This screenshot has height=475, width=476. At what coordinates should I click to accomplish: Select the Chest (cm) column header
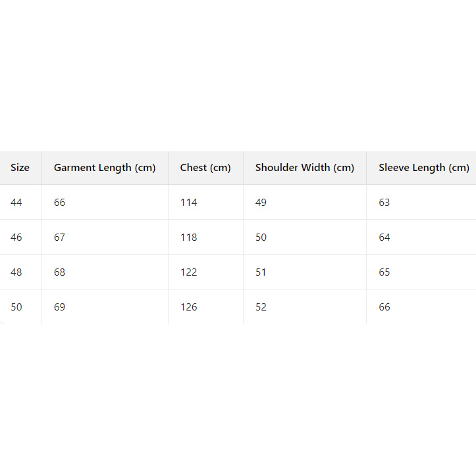pyautogui.click(x=205, y=168)
